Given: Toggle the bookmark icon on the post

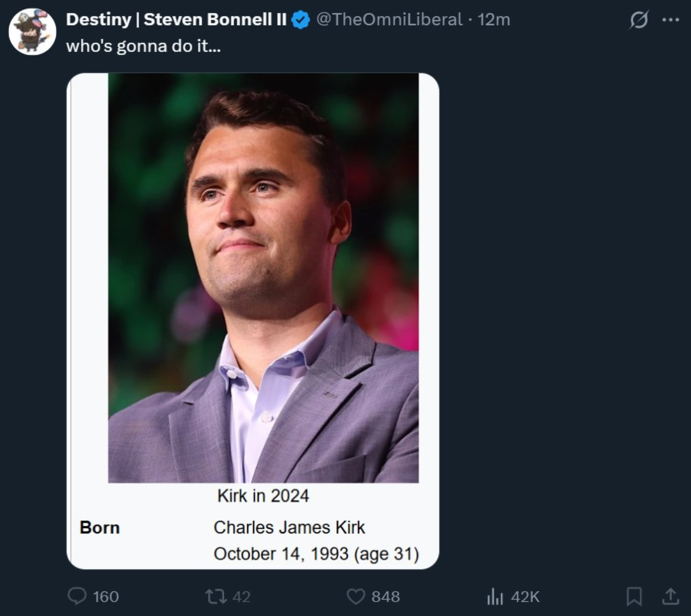Looking at the screenshot, I should tap(633, 597).
